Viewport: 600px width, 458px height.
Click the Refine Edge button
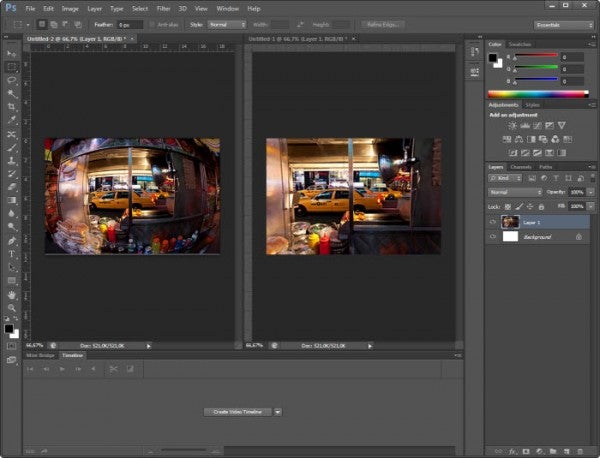click(384, 23)
